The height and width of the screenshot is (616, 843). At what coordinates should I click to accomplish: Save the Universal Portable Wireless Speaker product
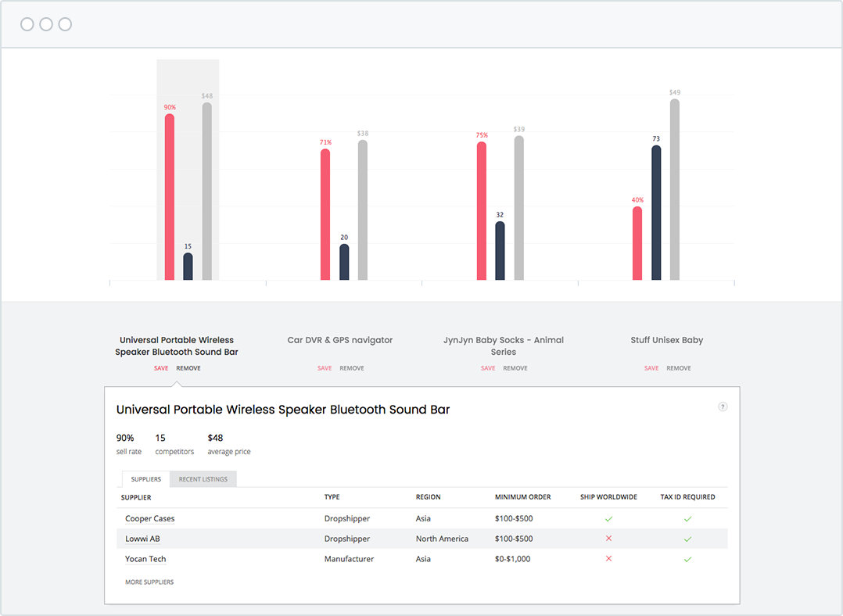pyautogui.click(x=161, y=368)
